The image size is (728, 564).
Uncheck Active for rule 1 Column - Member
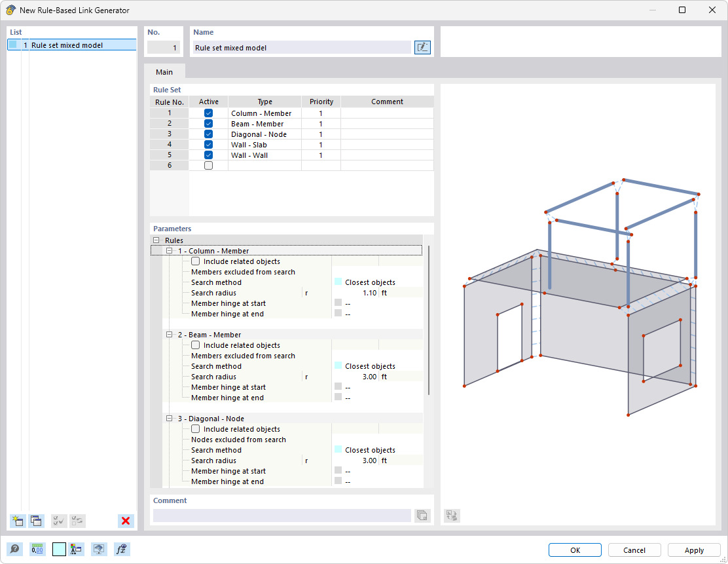pos(208,113)
